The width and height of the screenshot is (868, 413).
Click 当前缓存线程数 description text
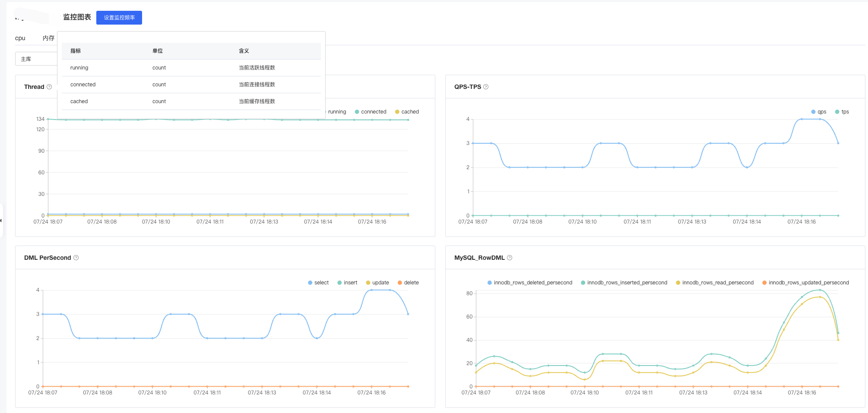click(x=257, y=101)
